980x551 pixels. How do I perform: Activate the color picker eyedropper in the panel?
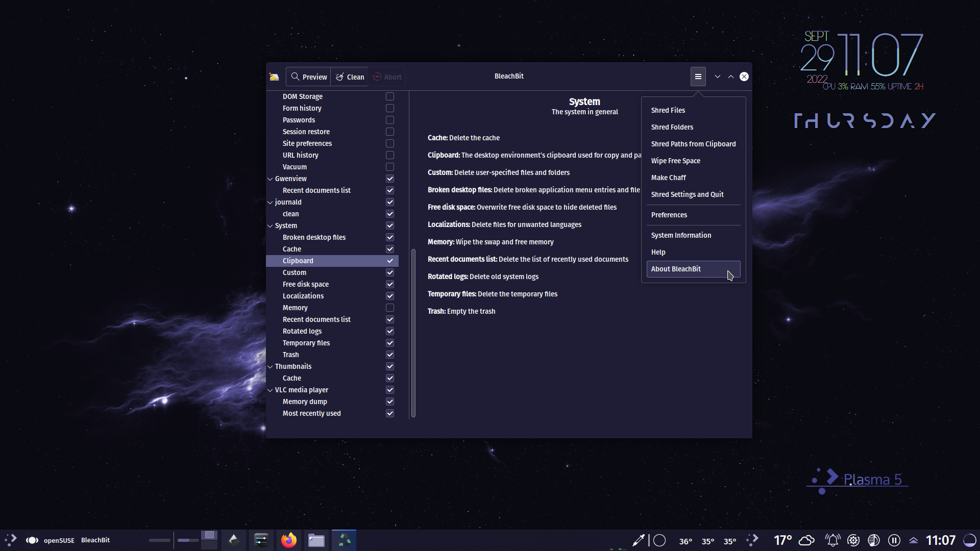tap(638, 540)
